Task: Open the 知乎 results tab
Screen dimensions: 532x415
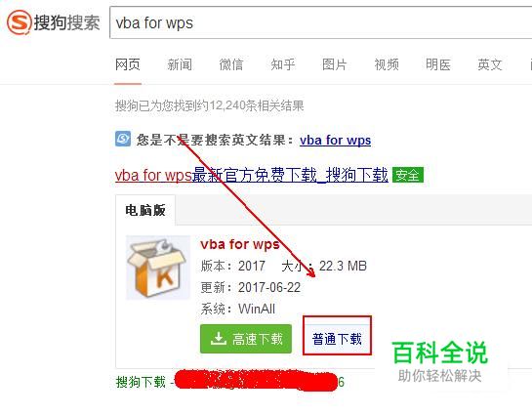Action: click(283, 64)
